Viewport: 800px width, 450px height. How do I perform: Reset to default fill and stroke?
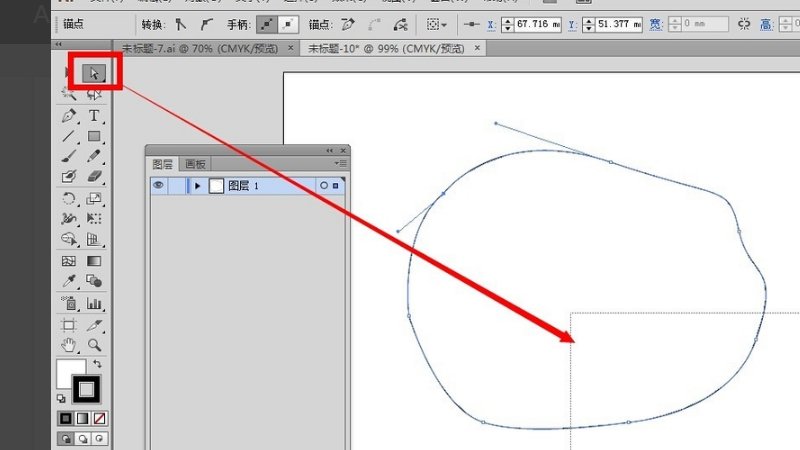[61, 398]
